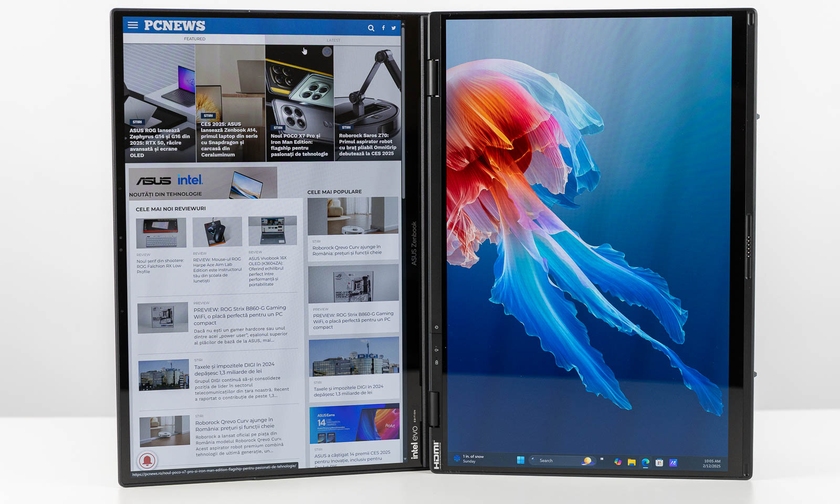Open the popular DIGI headquarters image

[354, 356]
